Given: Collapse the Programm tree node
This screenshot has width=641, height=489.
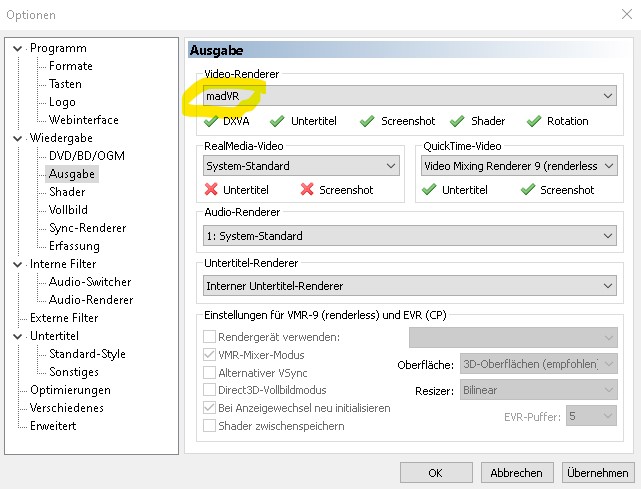Looking at the screenshot, I should tap(17, 49).
